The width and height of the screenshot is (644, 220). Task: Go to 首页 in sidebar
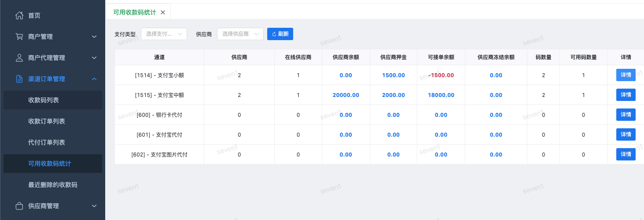click(x=34, y=15)
